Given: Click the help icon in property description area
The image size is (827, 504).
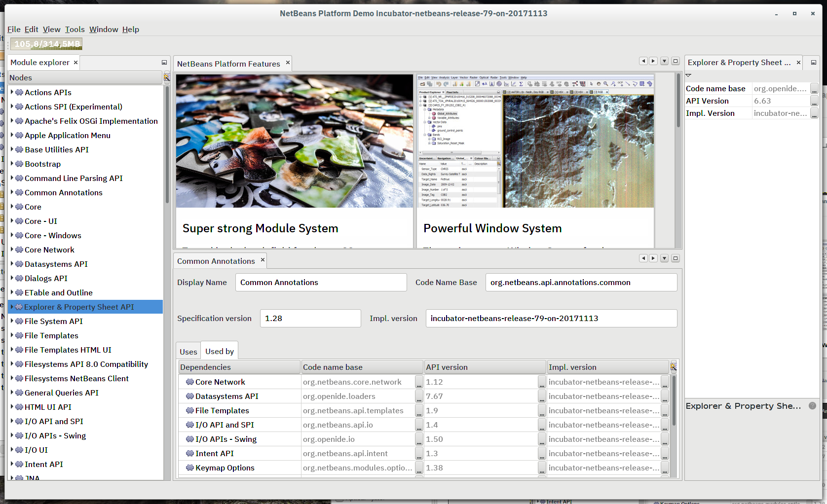Looking at the screenshot, I should [x=812, y=406].
